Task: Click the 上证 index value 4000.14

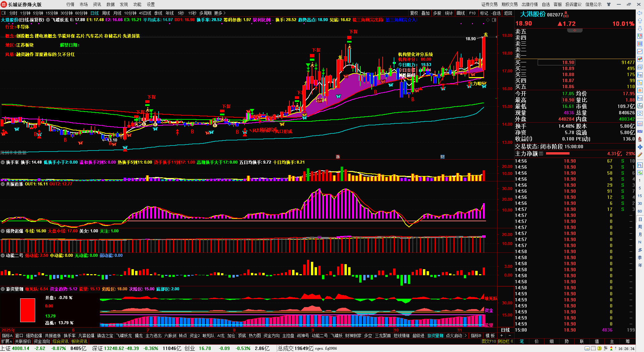Action: [20, 348]
